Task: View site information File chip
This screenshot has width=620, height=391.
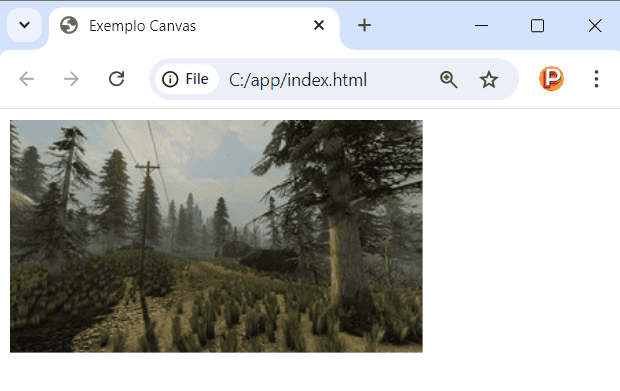Action: (x=186, y=79)
